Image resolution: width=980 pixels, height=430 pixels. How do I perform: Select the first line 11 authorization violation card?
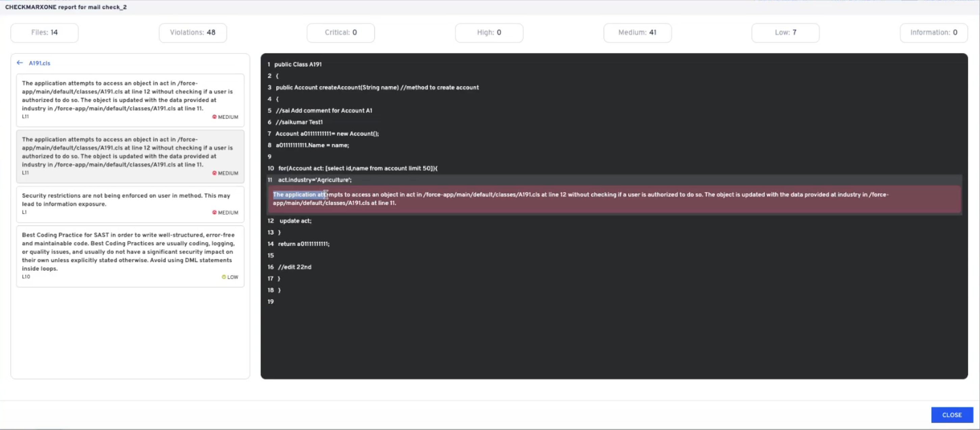[130, 100]
